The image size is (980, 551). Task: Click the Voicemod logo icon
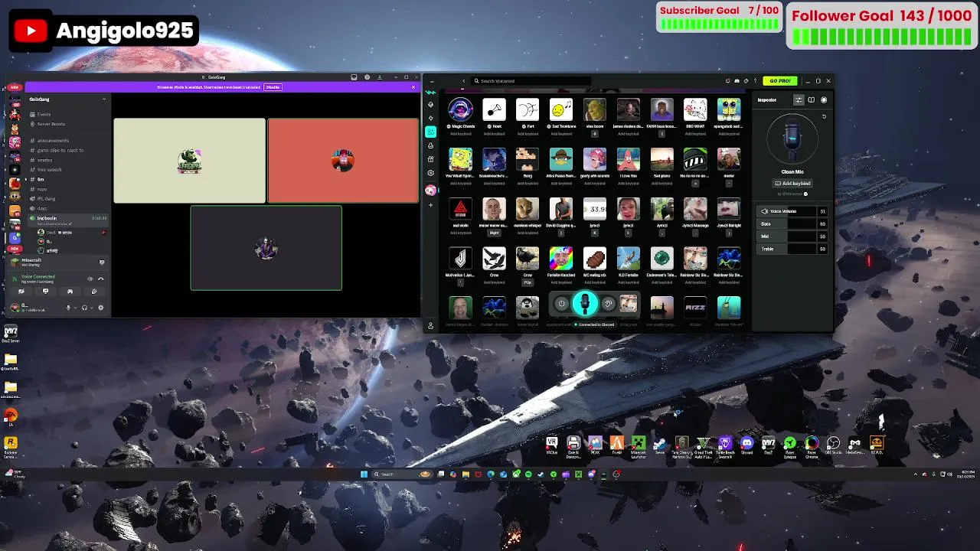431,92
